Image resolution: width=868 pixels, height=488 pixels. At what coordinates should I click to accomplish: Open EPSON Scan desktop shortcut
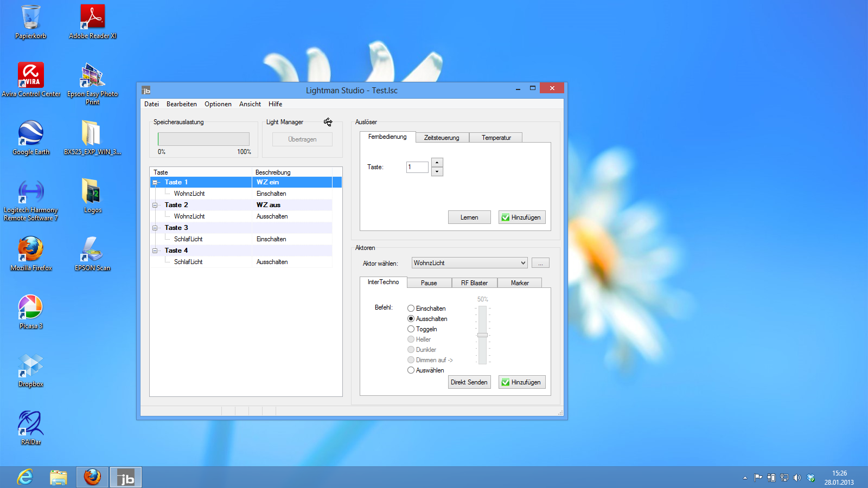[92, 250]
